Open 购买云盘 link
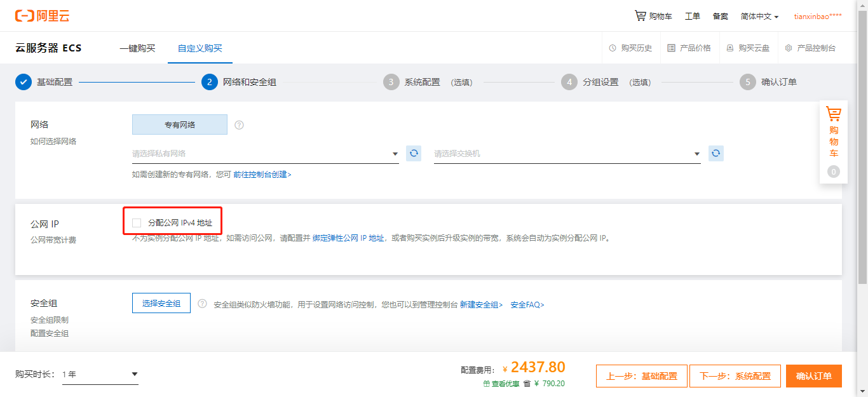The image size is (868, 397). [754, 48]
